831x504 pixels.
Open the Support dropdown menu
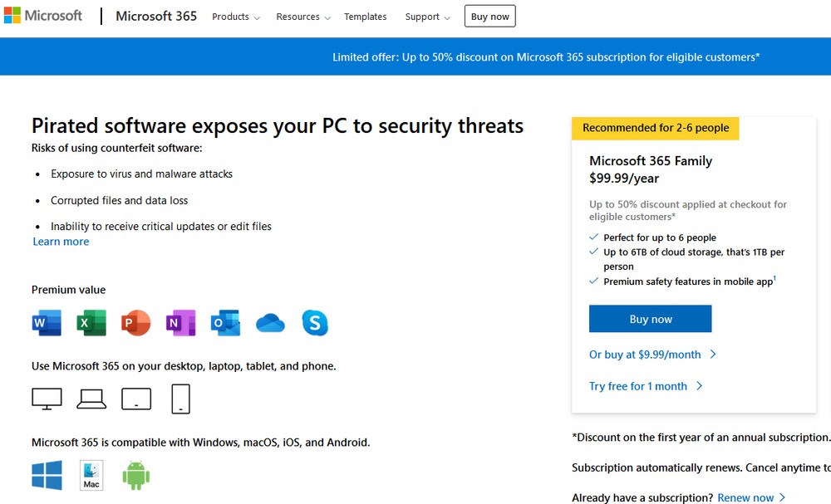pyautogui.click(x=428, y=17)
